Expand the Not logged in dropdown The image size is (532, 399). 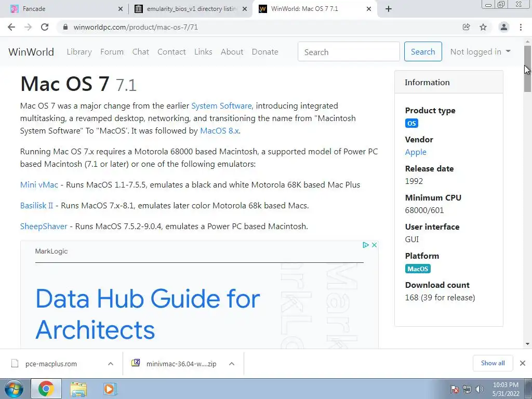coord(480,51)
